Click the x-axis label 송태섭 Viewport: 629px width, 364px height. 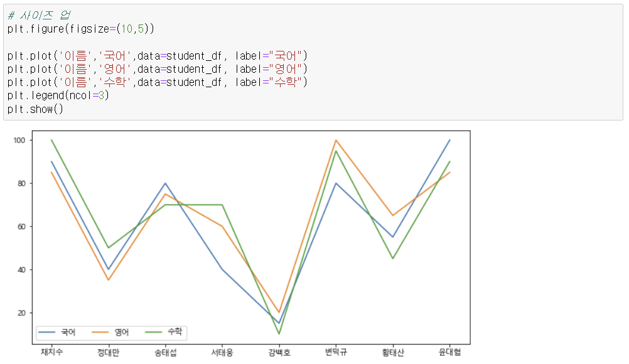click(165, 352)
